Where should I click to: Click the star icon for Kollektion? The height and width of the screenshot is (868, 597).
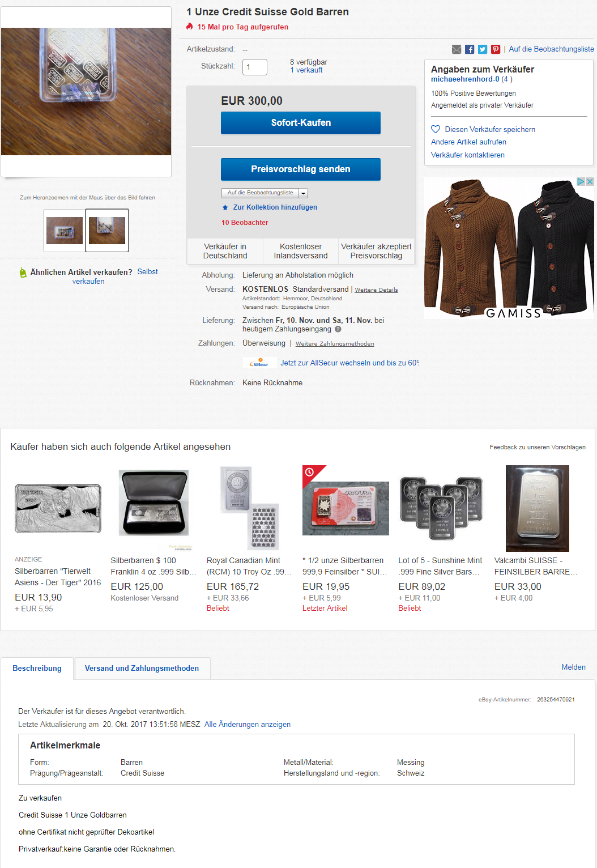(225, 207)
